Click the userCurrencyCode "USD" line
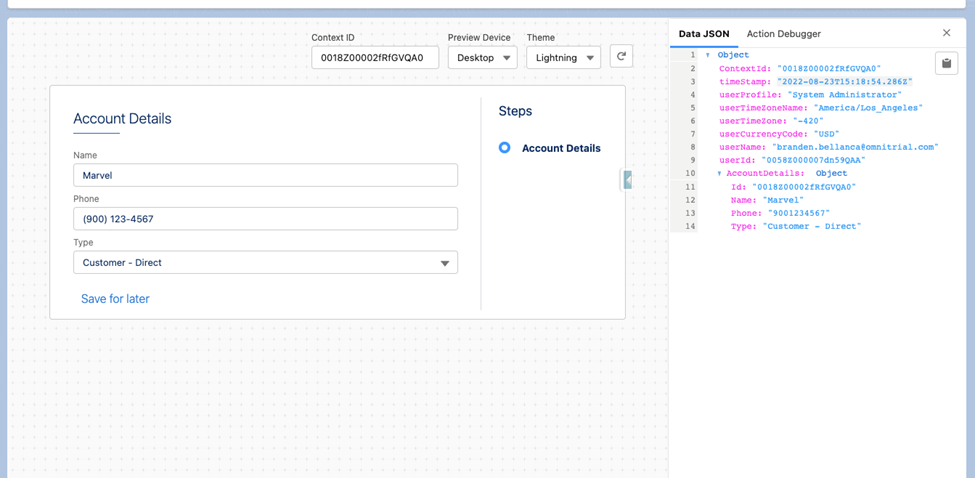The height and width of the screenshot is (478, 975). (780, 134)
